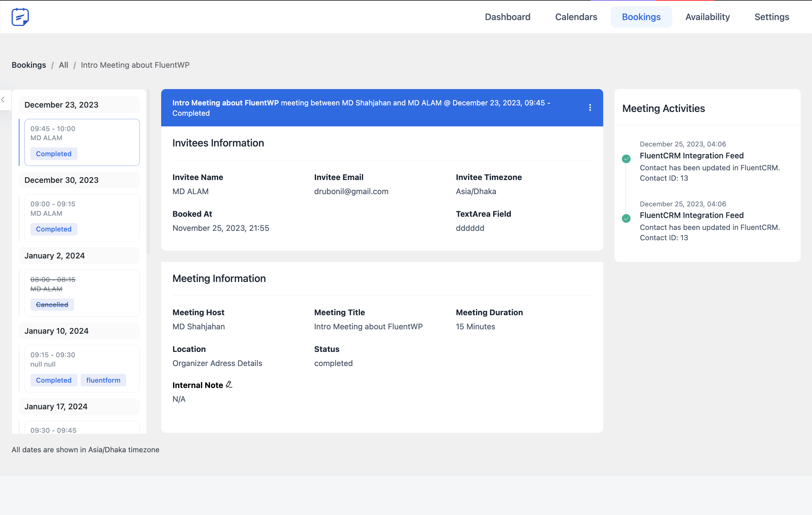Click the January 2, 2024 date header
812x515 pixels.
[x=79, y=256]
